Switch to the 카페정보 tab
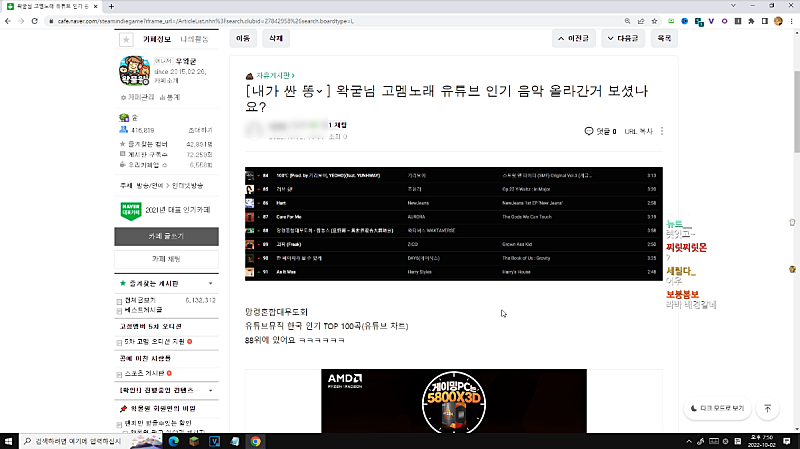Screen dimensions: 800x449 [x=156, y=39]
